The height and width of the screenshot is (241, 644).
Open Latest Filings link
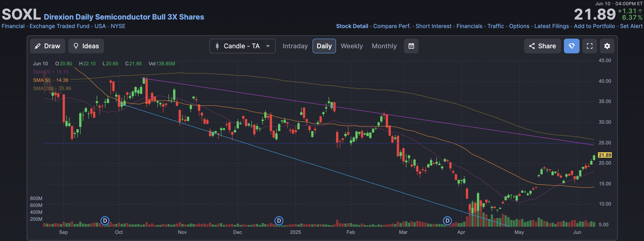(x=551, y=26)
